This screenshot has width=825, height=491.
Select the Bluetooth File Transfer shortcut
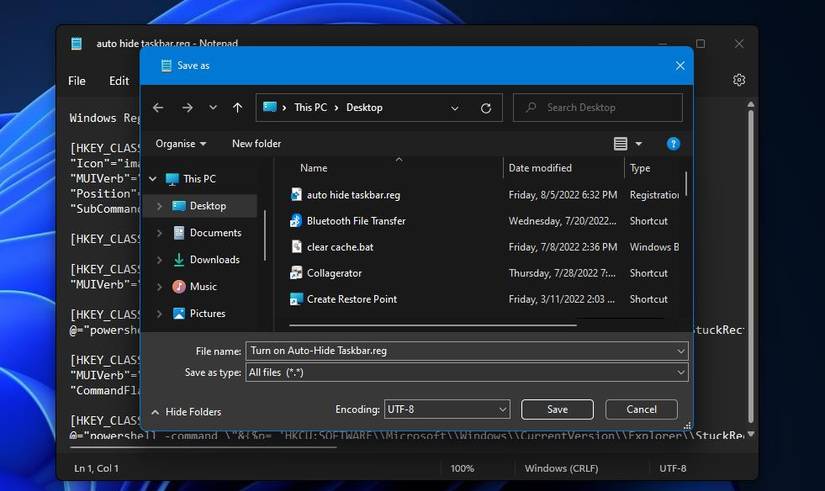coord(355,221)
